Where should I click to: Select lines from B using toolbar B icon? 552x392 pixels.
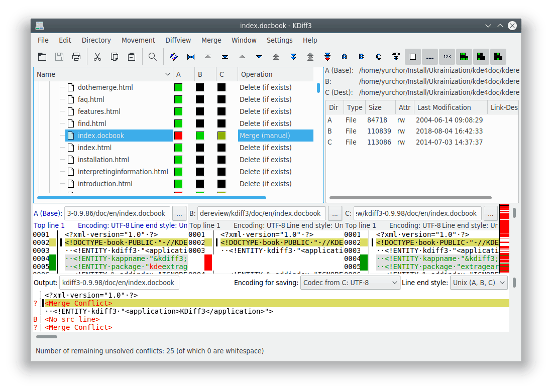point(361,57)
